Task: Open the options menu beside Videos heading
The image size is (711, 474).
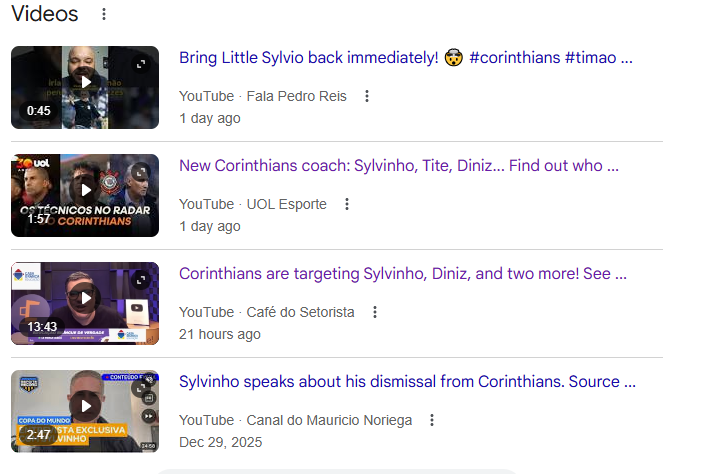Action: pyautogui.click(x=104, y=15)
